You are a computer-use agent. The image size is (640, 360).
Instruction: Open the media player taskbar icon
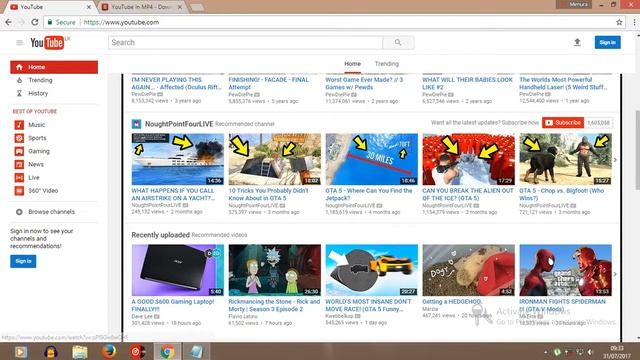[x=21, y=351]
